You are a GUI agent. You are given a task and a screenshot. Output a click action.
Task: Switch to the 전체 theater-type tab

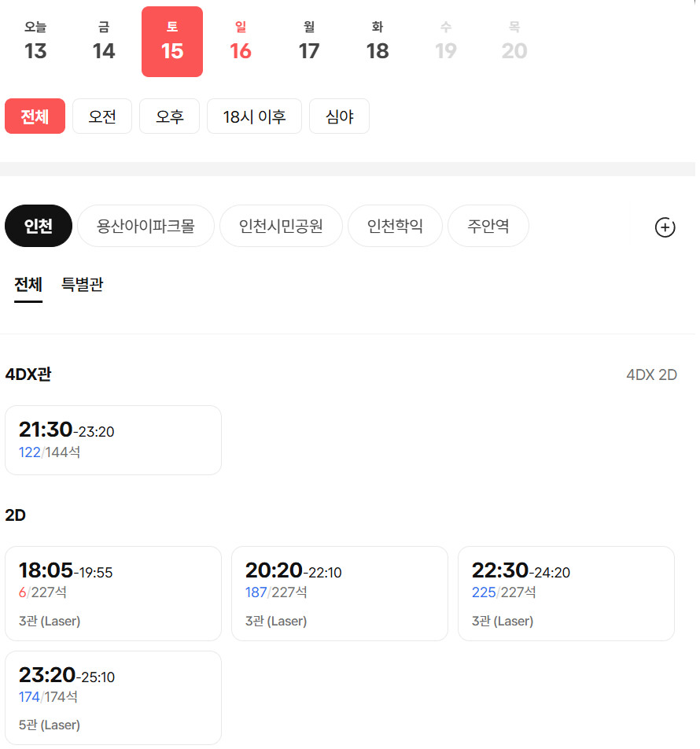(28, 285)
